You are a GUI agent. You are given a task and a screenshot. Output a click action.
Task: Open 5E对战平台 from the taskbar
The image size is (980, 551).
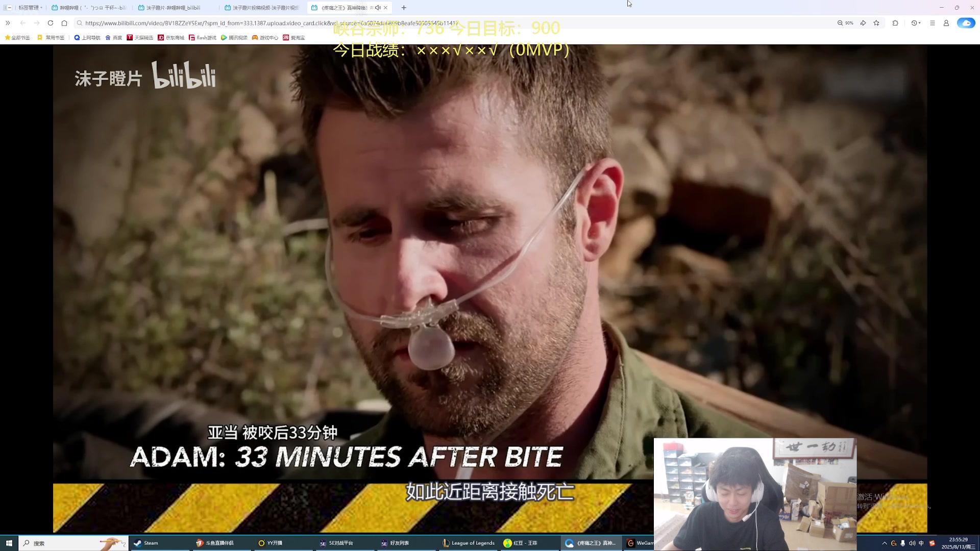(345, 543)
